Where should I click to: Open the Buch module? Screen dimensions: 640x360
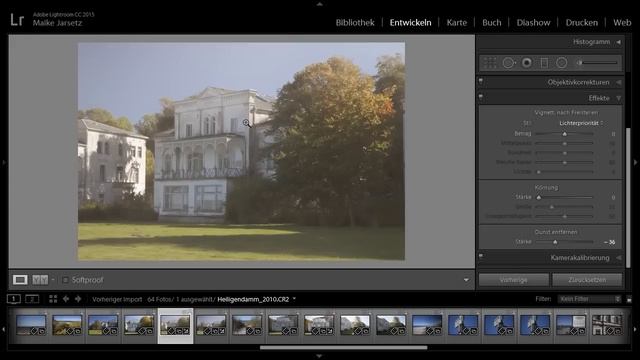tap(491, 23)
